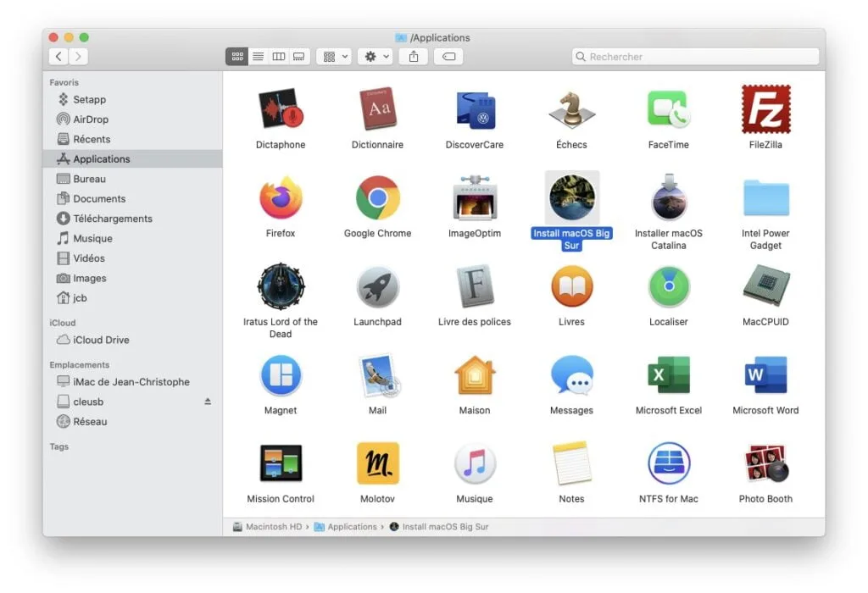The image size is (868, 593).
Task: Select iMac de Jean-Christophe in sidebar
Action: click(133, 382)
